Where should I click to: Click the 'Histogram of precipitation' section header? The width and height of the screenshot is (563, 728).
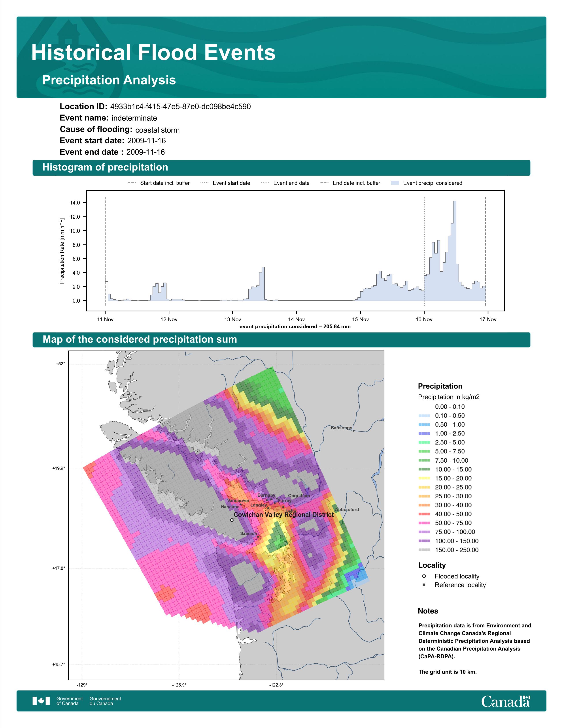click(105, 167)
